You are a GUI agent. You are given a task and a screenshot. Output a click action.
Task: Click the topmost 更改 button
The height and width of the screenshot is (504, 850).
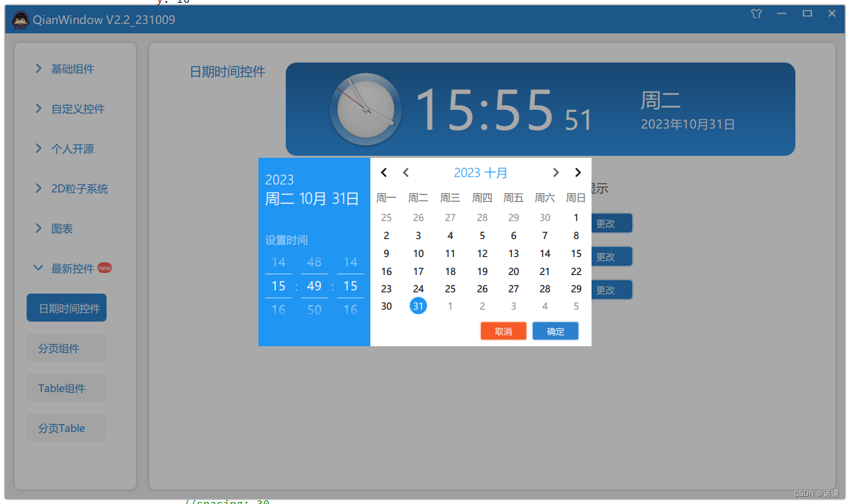(611, 223)
